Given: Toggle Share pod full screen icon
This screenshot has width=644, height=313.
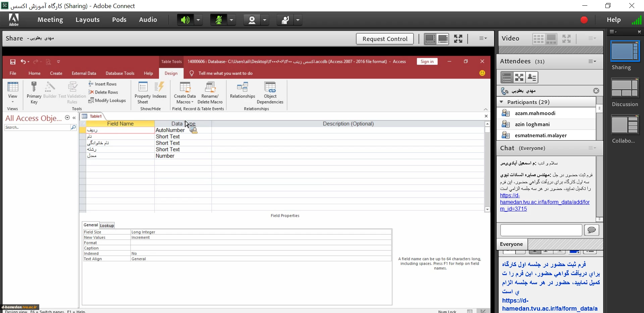Looking at the screenshot, I should [x=458, y=39].
